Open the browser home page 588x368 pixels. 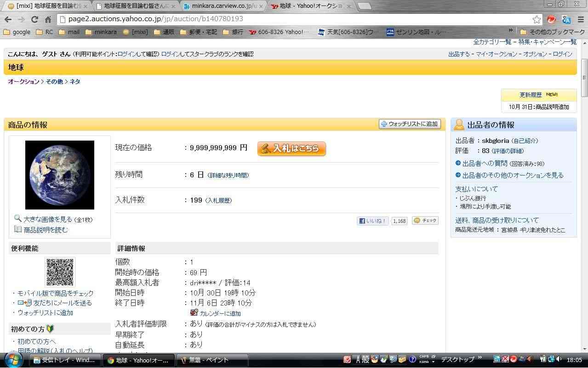pos(48,19)
